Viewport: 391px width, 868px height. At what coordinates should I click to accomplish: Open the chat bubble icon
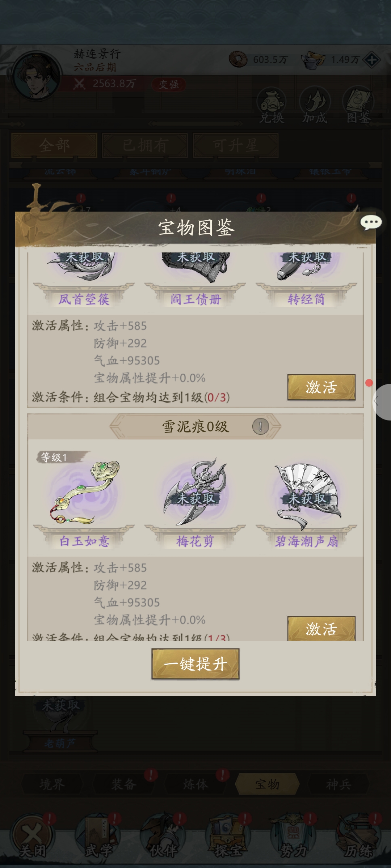click(x=371, y=222)
